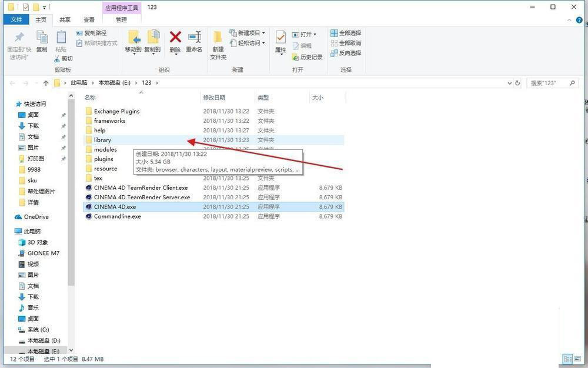This screenshot has width=588, height=368.
Task: Sort by the 名称 Name column header
Action: pyautogui.click(x=141, y=98)
